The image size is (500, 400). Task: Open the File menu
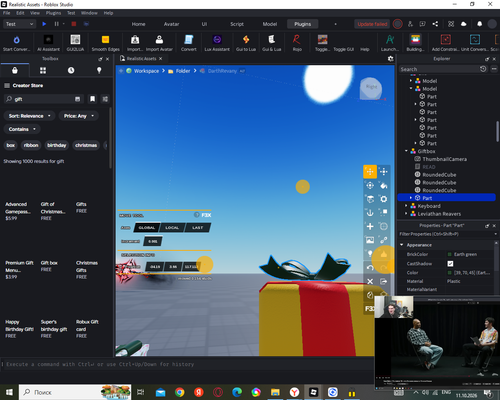(6, 13)
